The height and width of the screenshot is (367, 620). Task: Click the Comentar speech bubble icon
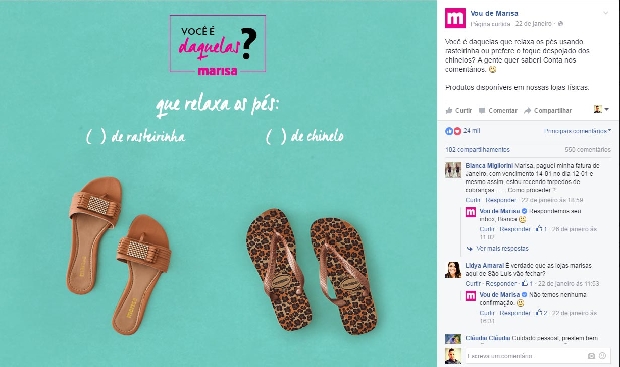point(482,111)
